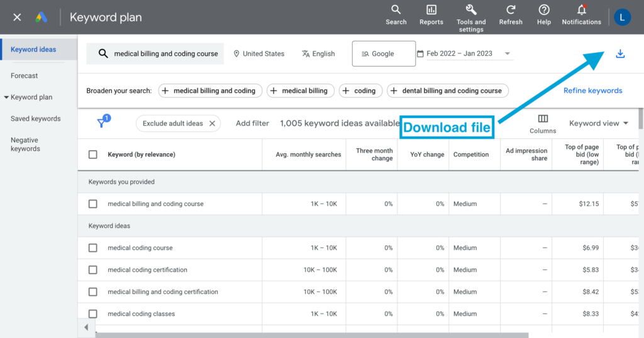Open the filter funnel icon

103,123
